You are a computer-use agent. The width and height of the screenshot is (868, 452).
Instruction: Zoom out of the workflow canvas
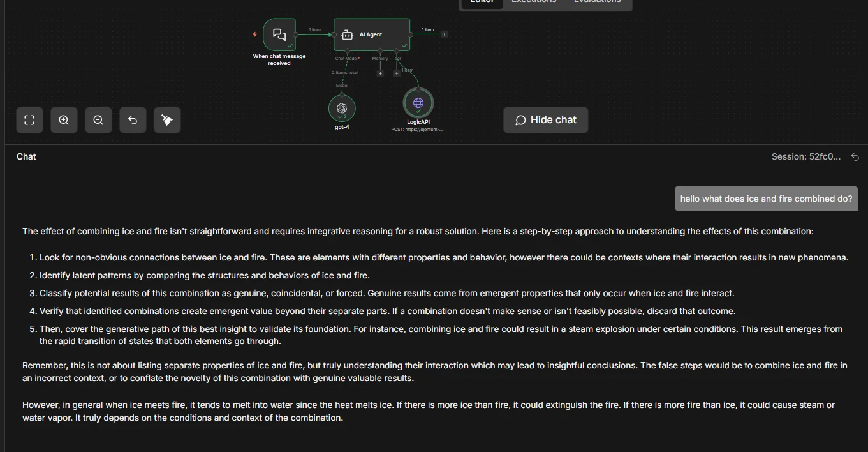click(98, 120)
